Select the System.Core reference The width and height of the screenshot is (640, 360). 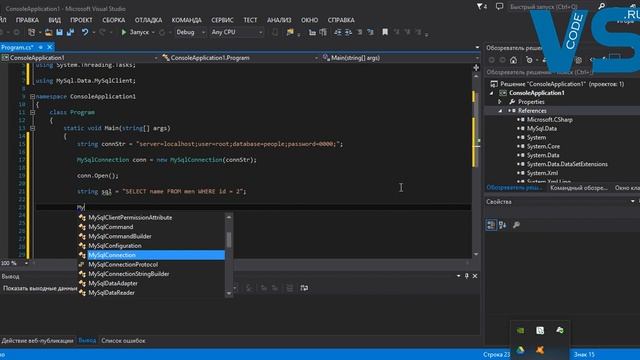pos(543,147)
